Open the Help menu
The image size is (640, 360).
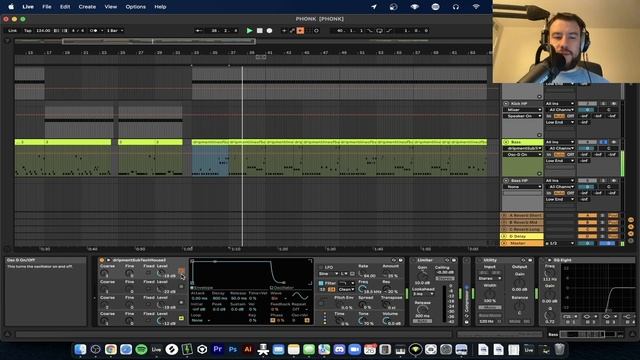click(160, 7)
